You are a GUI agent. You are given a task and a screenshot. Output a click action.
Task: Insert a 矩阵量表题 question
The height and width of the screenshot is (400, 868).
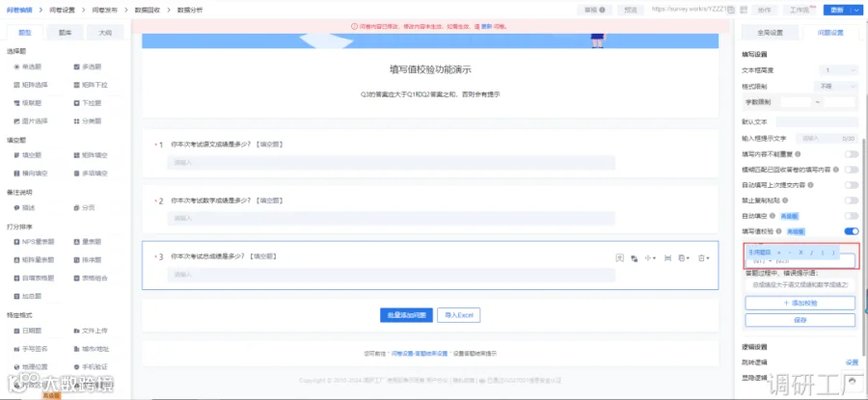tap(35, 259)
